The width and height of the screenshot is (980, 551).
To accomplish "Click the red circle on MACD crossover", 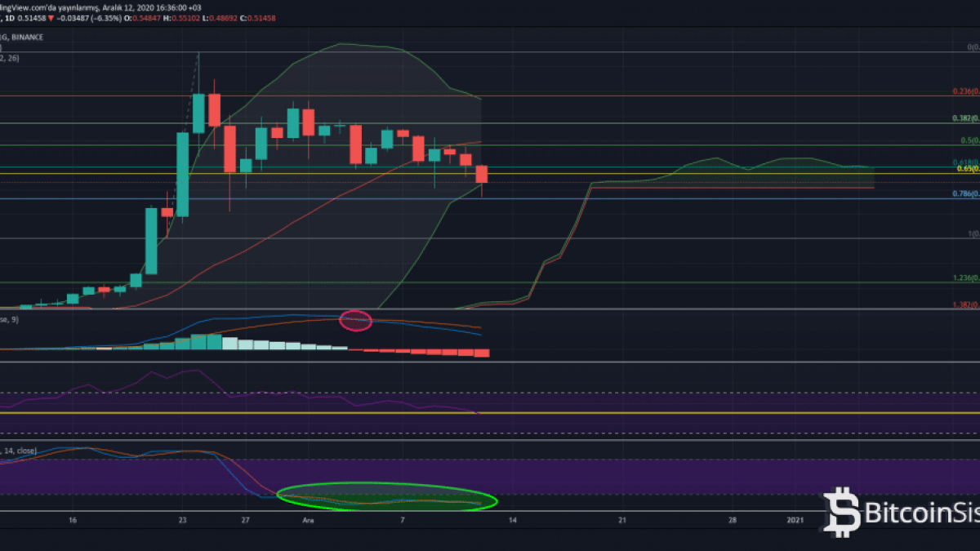I will (355, 320).
